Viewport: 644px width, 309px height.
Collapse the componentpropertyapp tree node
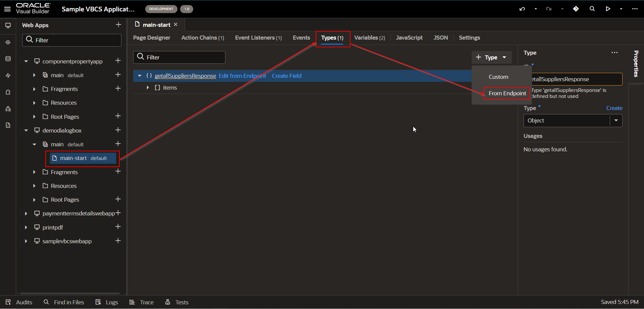[x=26, y=61]
